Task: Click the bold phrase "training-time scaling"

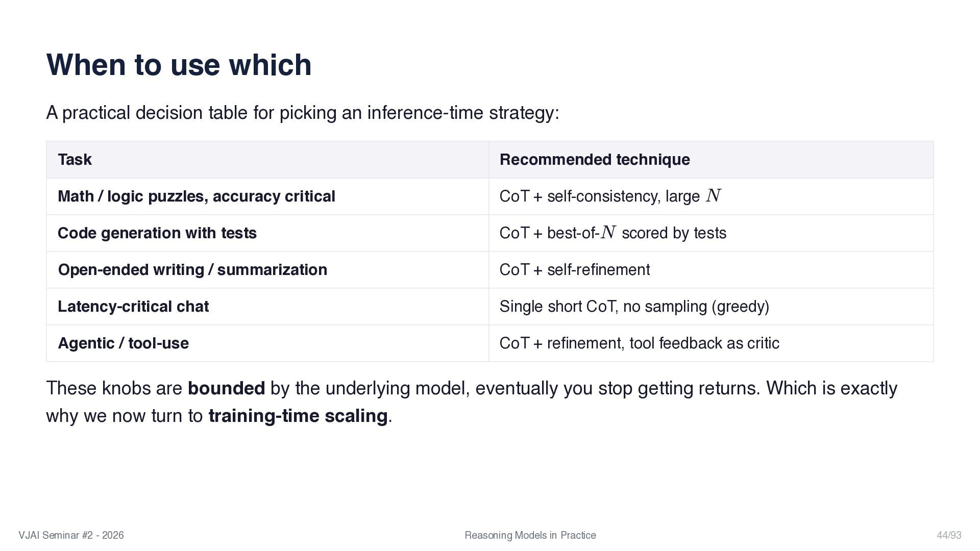Action: point(298,416)
